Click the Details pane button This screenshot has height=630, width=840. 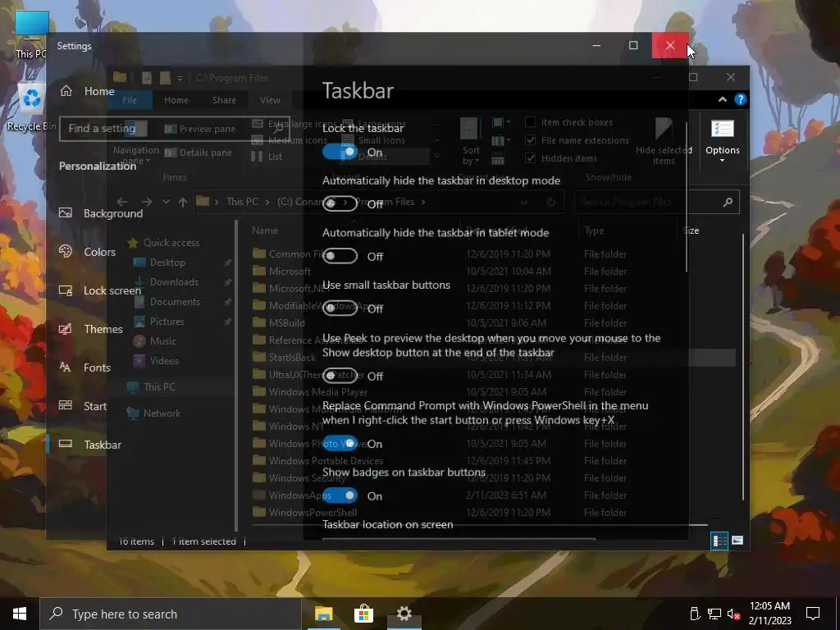(199, 153)
